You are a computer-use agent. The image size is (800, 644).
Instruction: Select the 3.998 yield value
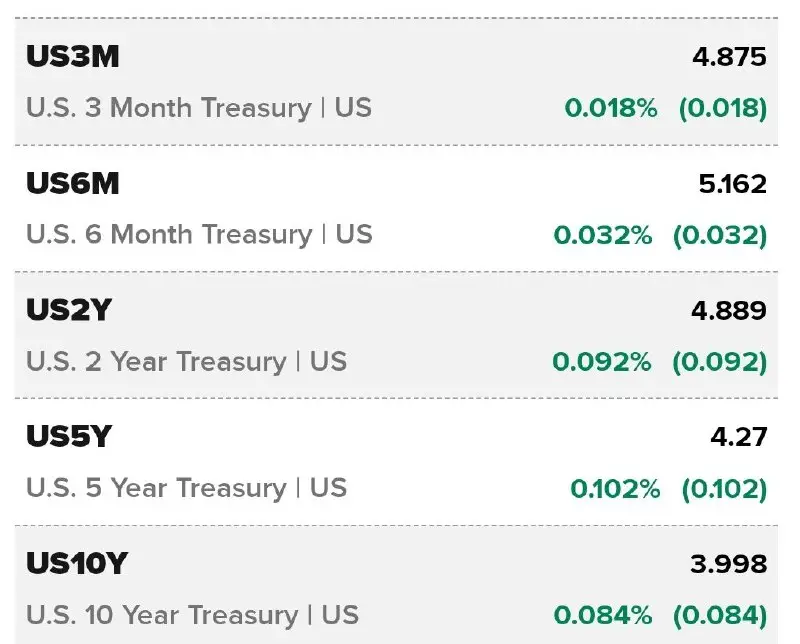(x=729, y=564)
